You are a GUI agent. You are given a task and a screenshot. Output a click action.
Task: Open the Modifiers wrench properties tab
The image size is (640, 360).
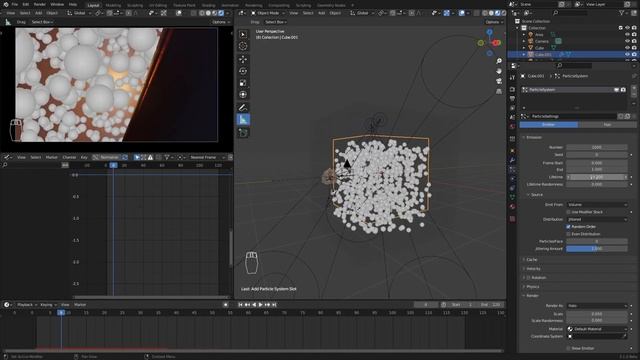click(x=513, y=160)
